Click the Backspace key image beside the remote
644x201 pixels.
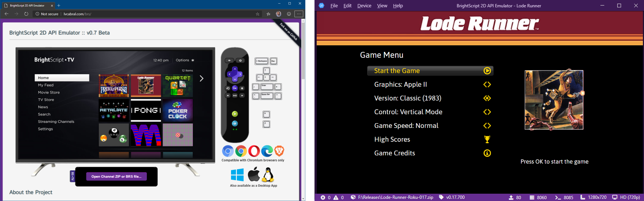(x=261, y=61)
